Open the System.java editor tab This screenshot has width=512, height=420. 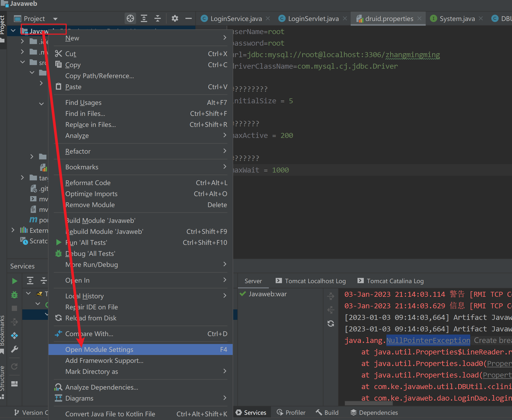[x=457, y=19]
